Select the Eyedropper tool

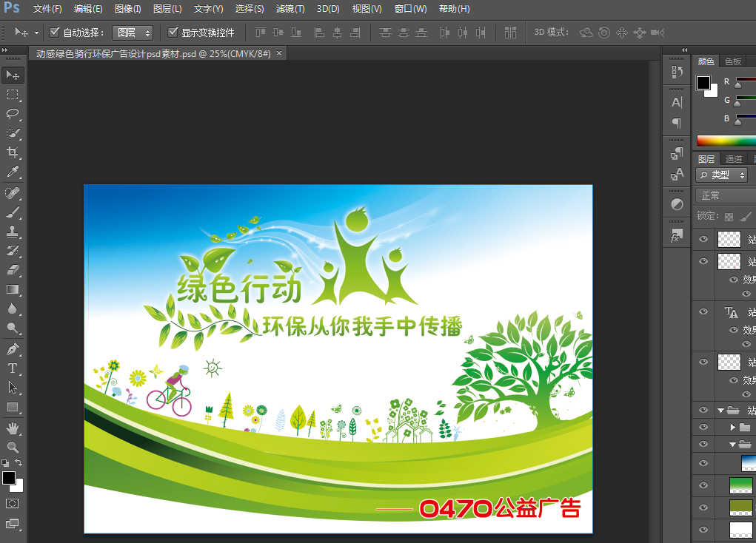13,172
